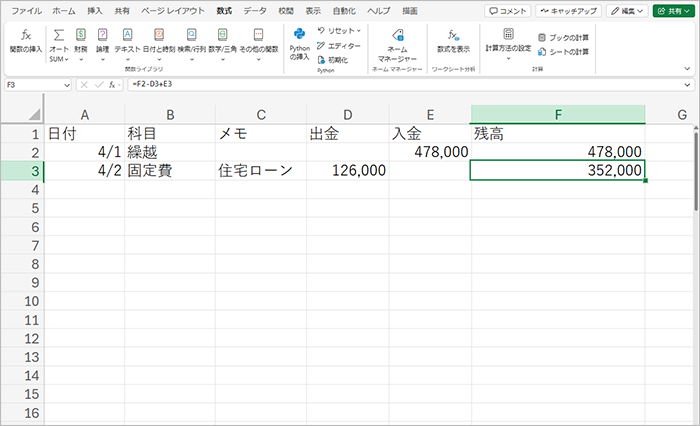The width and height of the screenshot is (700, 426).
Task: Open the green 共有 dropdown button
Action: click(673, 11)
